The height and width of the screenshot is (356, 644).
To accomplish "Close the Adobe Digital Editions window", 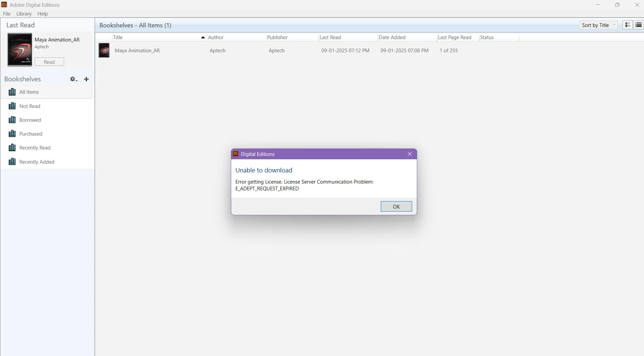I will [x=637, y=5].
